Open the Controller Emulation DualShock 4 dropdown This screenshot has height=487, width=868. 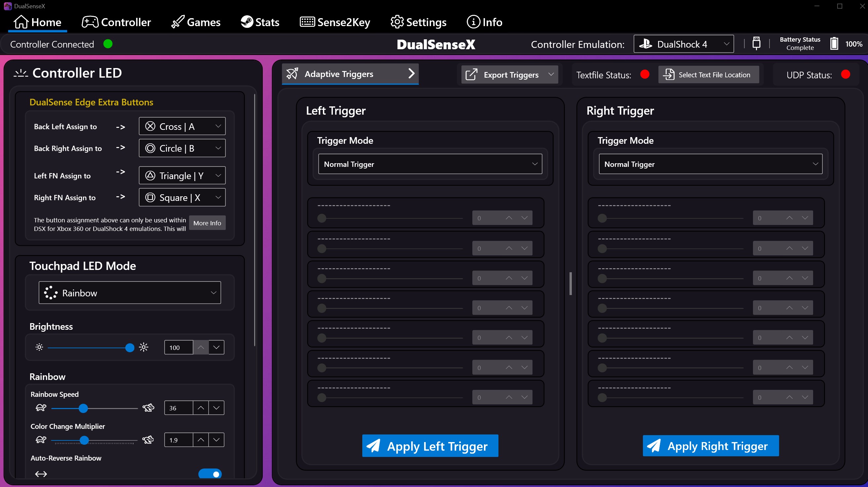(x=683, y=44)
